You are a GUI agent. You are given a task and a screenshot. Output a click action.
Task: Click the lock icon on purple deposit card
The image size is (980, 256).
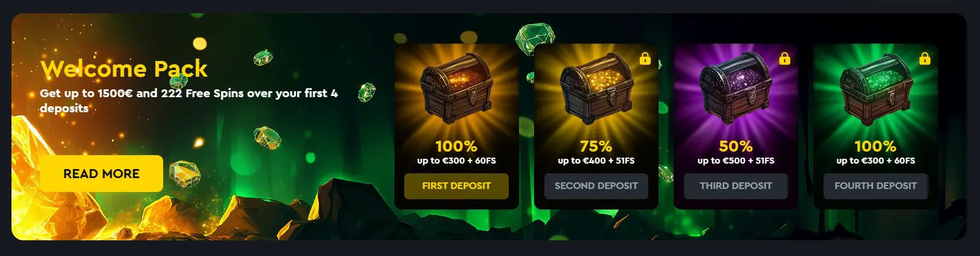point(785,59)
